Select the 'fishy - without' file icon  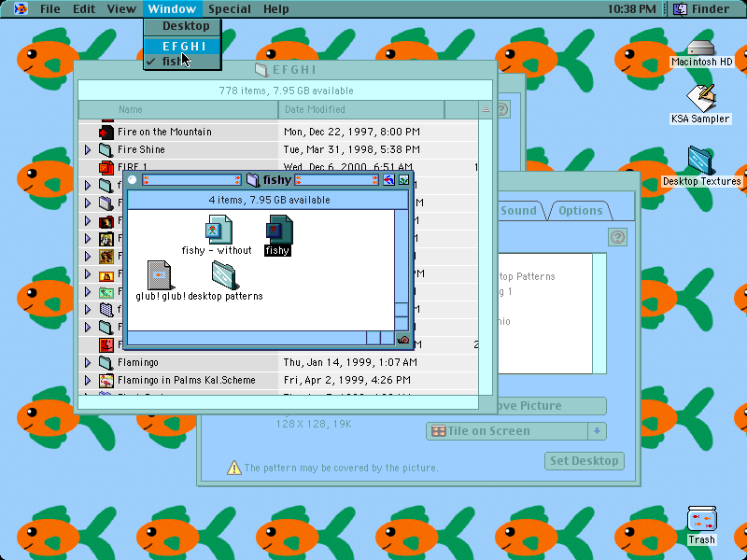tap(218, 230)
